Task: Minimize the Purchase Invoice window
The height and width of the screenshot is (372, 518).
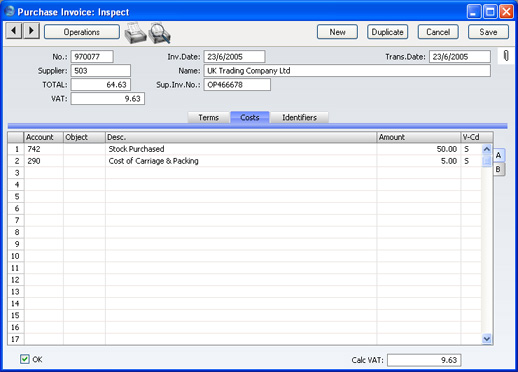Action: (x=473, y=12)
